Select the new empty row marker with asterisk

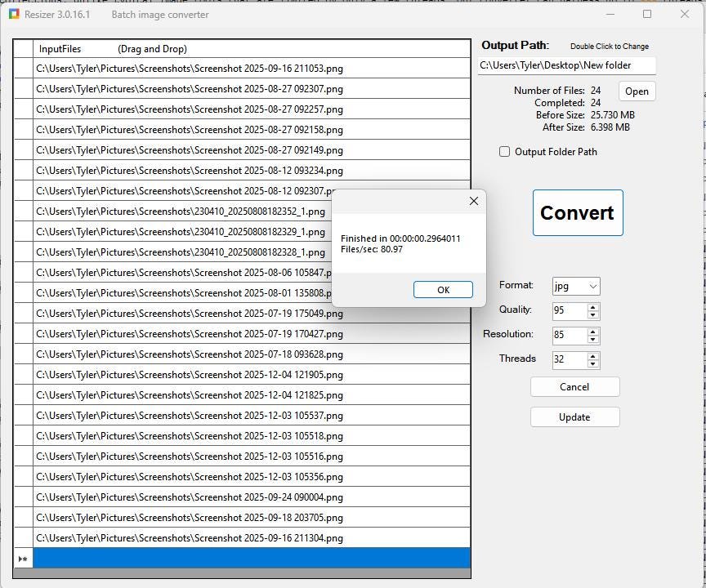click(x=23, y=559)
